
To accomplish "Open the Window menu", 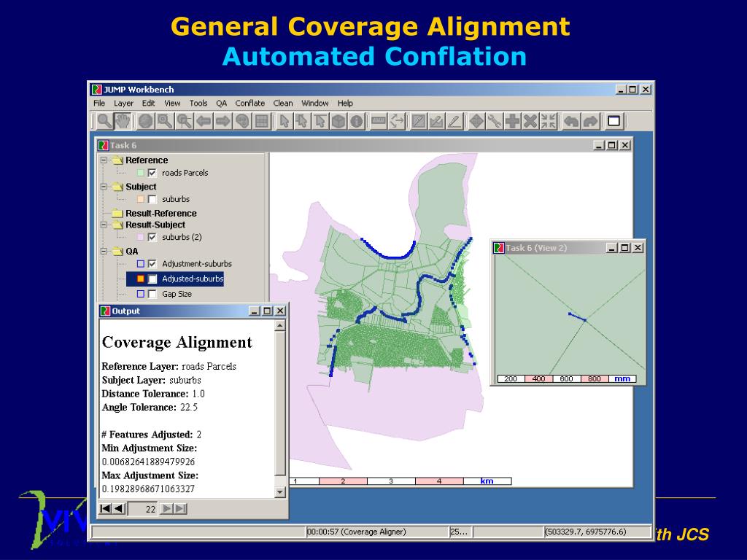I will click(x=314, y=103).
